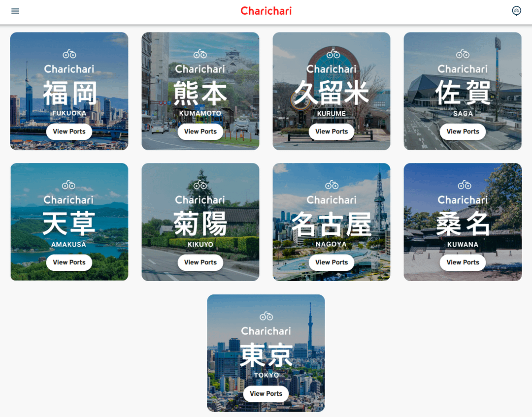This screenshot has height=417, width=532.
Task: Click the bicycle icon on Tokyo card
Action: [x=266, y=316]
